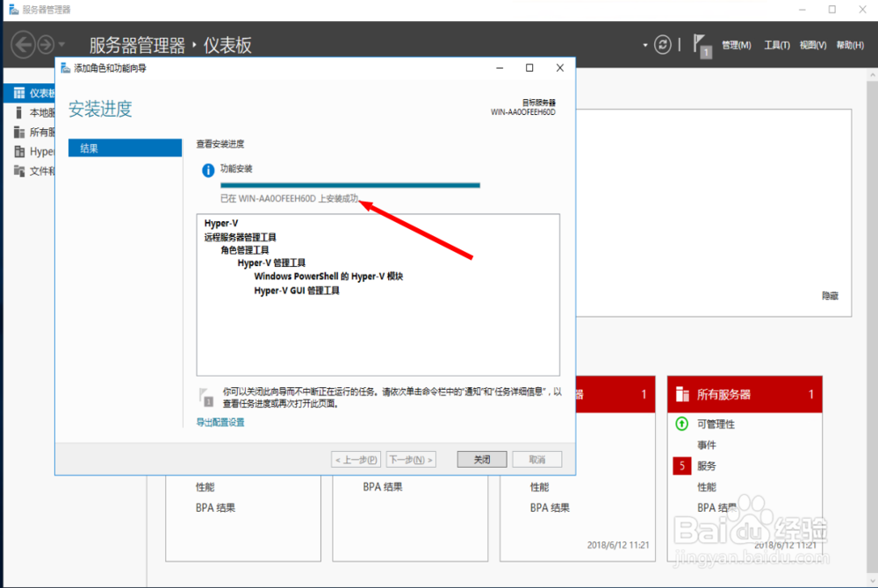Image resolution: width=878 pixels, height=588 pixels.
Task: Open the 所有服务器 tile header
Action: pyautogui.click(x=745, y=394)
